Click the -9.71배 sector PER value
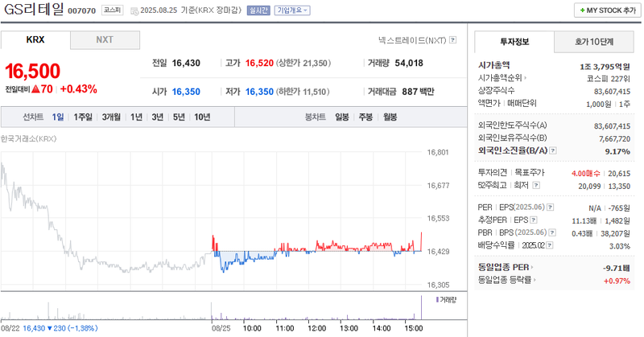This screenshot has height=337, width=644. click(x=617, y=268)
